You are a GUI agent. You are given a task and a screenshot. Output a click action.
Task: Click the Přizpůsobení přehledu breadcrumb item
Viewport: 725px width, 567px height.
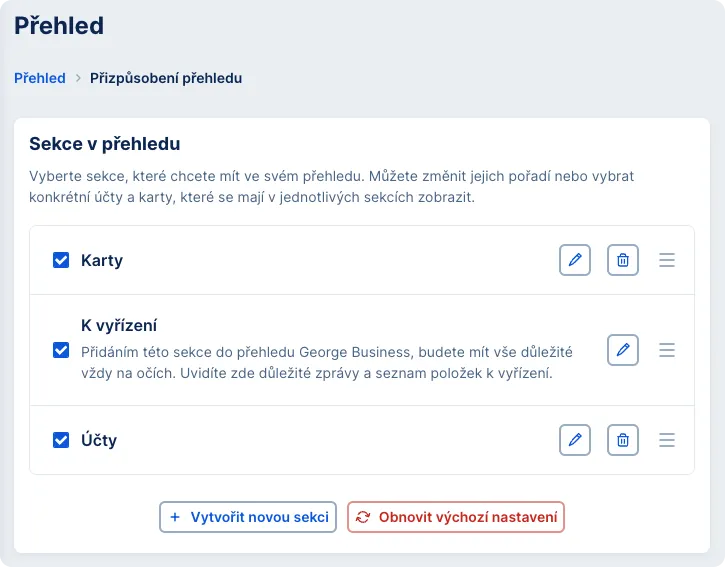(166, 78)
